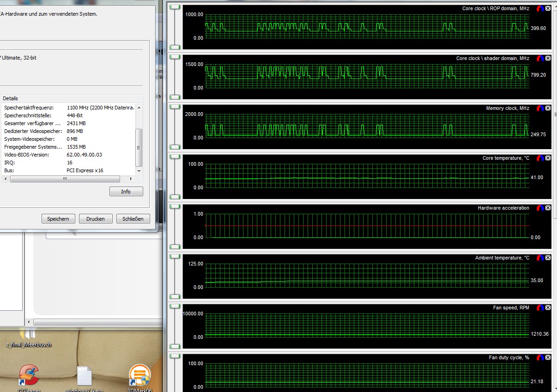Select the IRQ row in Details

[68, 163]
